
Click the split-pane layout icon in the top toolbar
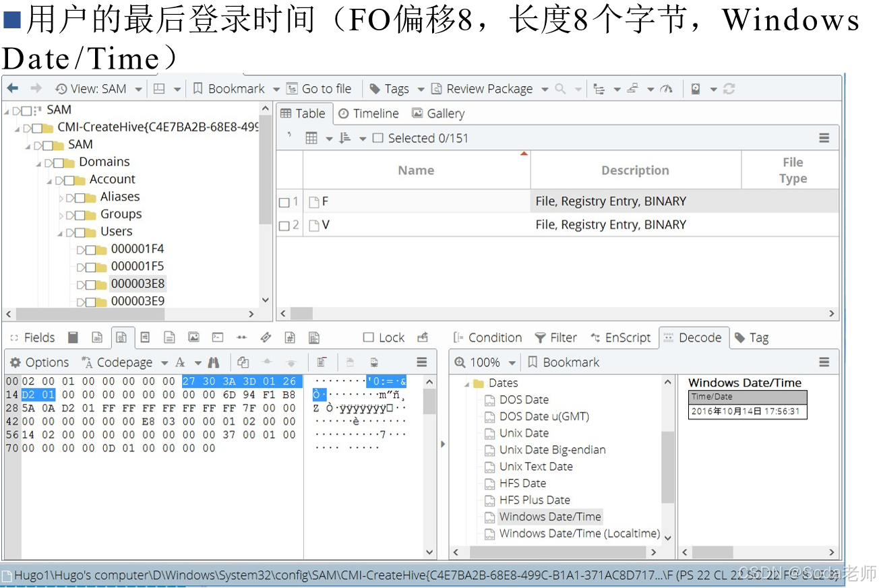pyautogui.click(x=159, y=89)
